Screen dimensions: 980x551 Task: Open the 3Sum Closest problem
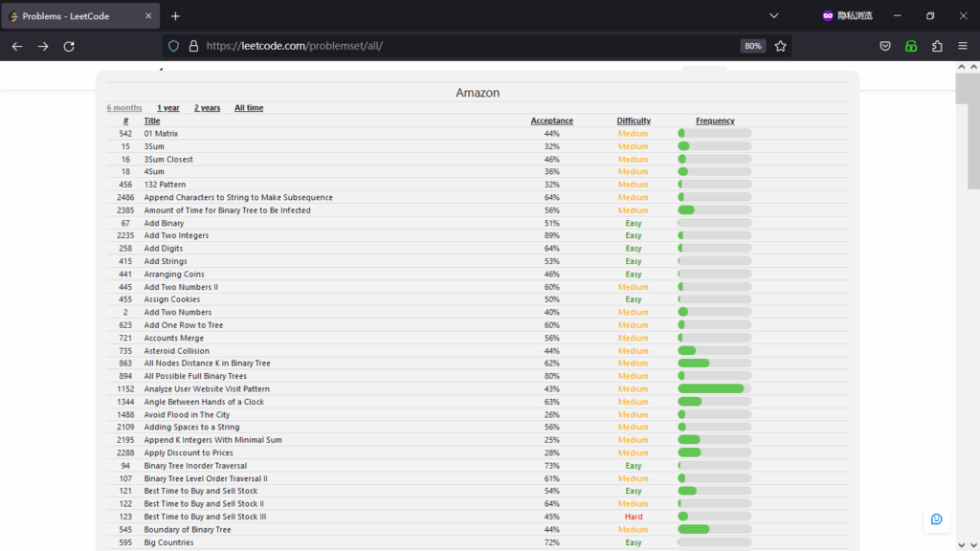coord(168,160)
